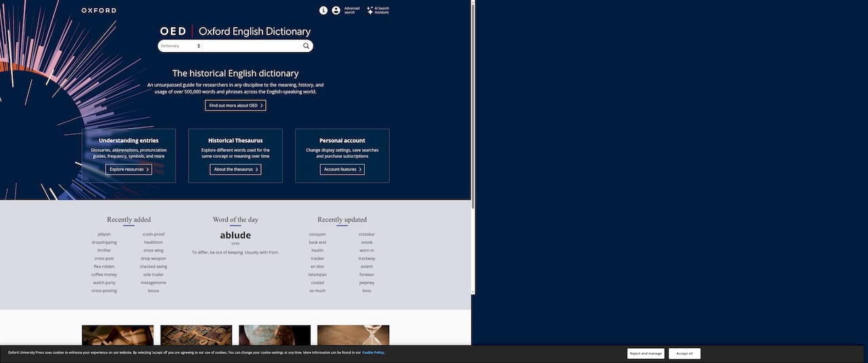Click the magnifying glass search icon
868x363 pixels.
307,46
